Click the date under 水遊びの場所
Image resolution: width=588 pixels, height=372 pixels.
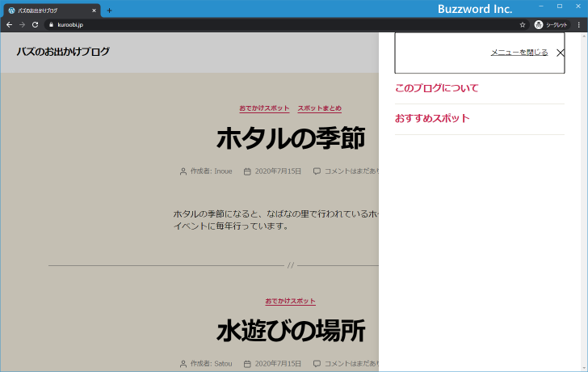(x=278, y=364)
